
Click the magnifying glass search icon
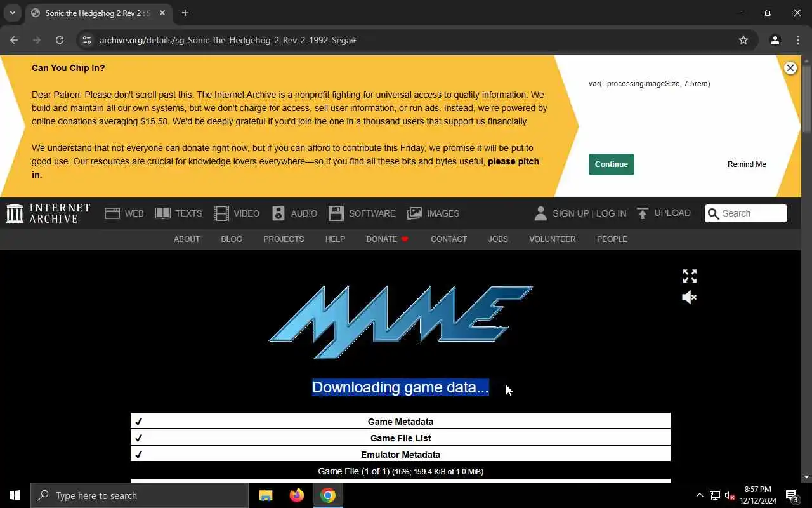[x=713, y=213]
